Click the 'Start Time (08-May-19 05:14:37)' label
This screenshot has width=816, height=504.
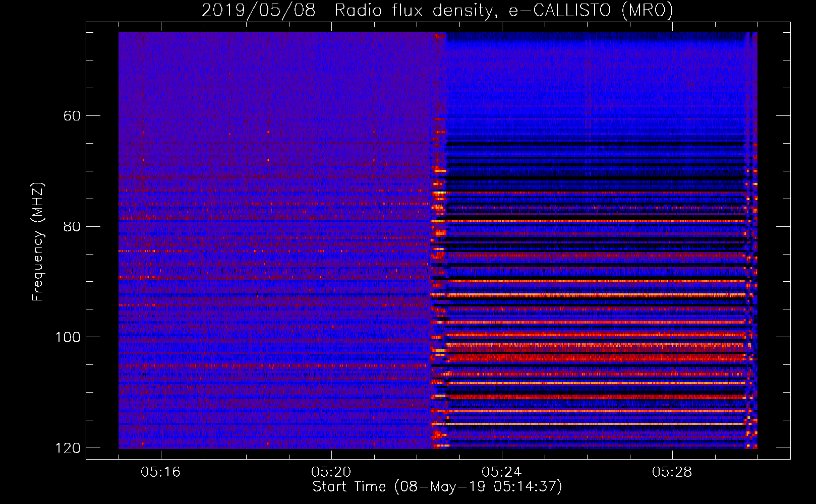pyautogui.click(x=437, y=487)
